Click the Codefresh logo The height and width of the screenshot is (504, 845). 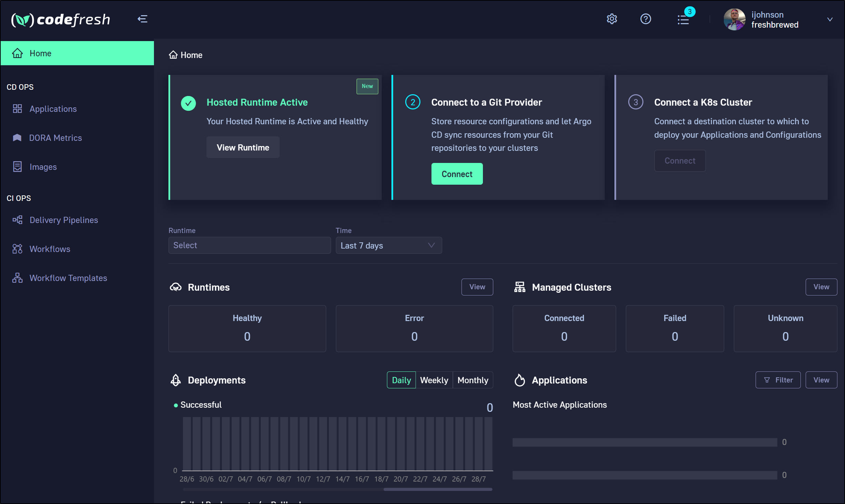point(61,20)
